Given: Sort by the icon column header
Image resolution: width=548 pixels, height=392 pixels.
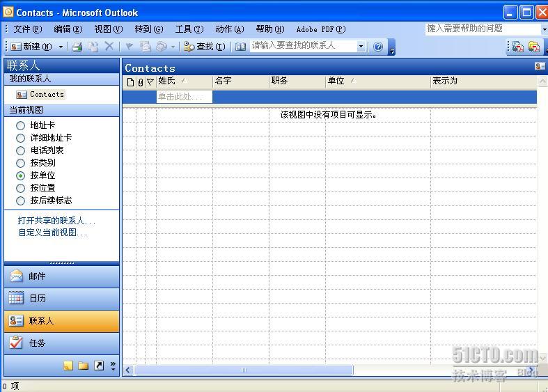Looking at the screenshot, I should (x=130, y=81).
